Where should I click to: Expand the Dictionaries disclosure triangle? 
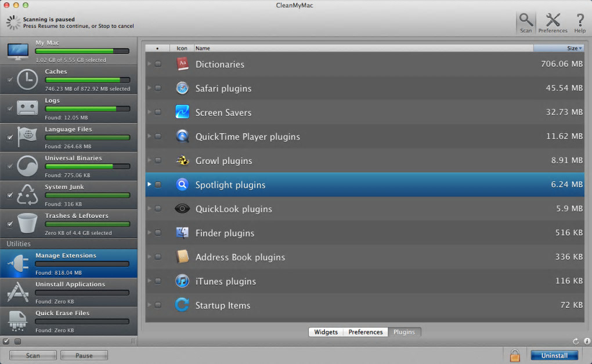pos(150,64)
